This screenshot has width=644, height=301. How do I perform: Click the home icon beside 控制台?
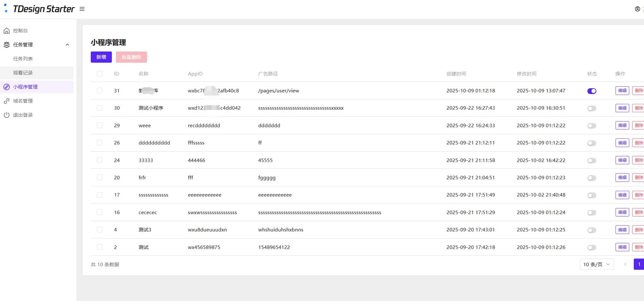tap(6, 30)
